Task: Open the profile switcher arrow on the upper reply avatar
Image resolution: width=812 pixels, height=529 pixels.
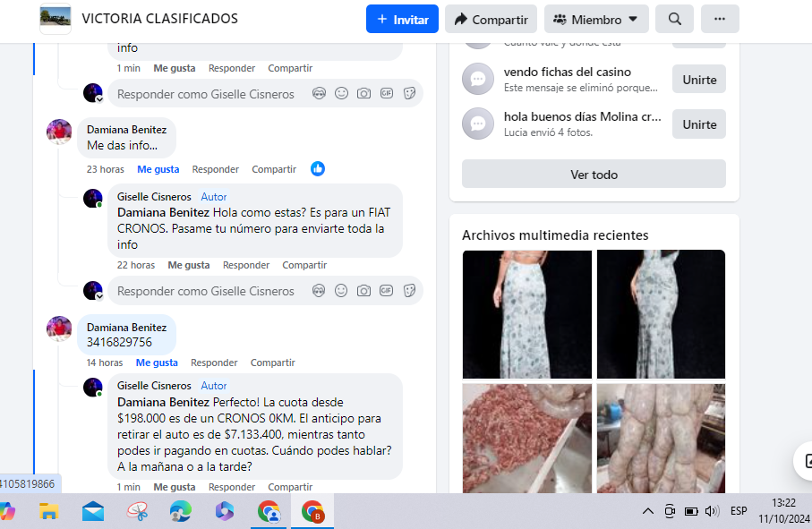Action: point(99,99)
